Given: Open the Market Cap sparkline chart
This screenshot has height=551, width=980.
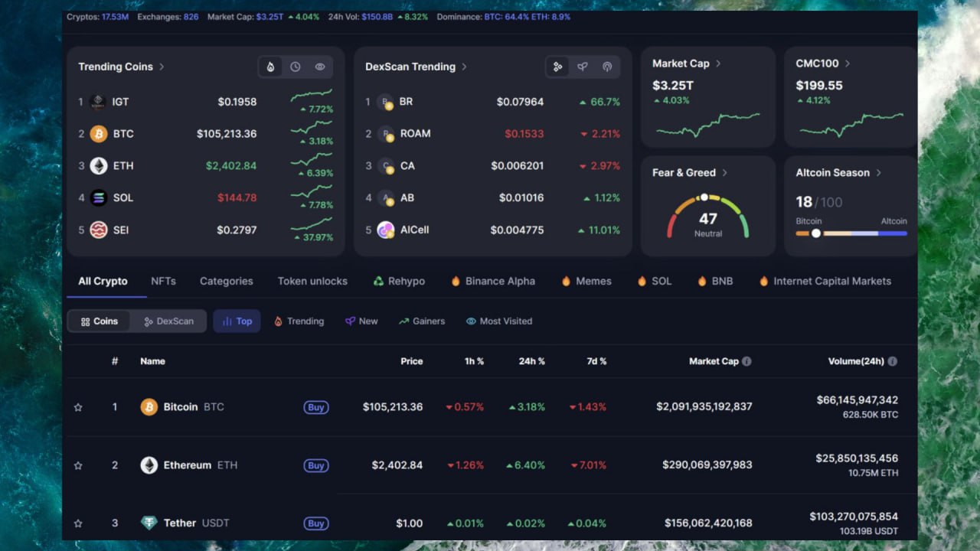Looking at the screenshot, I should pyautogui.click(x=707, y=125).
